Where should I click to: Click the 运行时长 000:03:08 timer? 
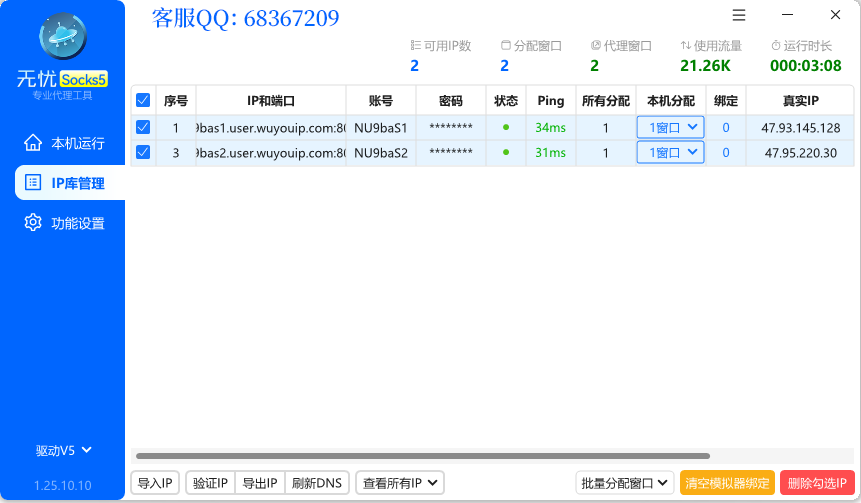(x=806, y=66)
